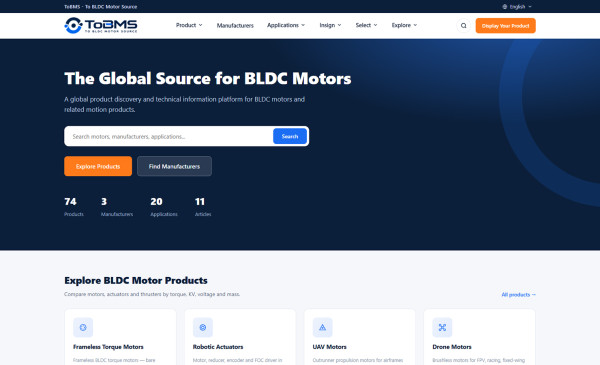Screen dimensions: 600x365
Task: Expand the Product dropdown menu
Action: (189, 25)
